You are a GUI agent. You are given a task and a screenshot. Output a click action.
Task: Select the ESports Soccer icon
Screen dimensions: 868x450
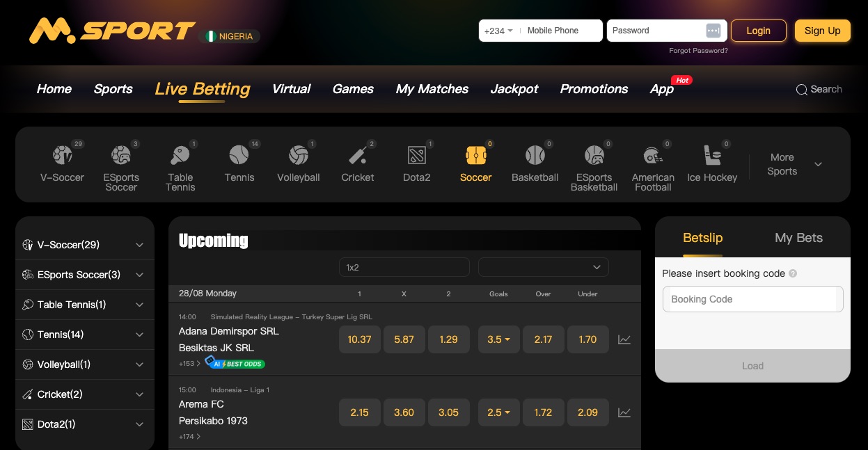click(121, 154)
